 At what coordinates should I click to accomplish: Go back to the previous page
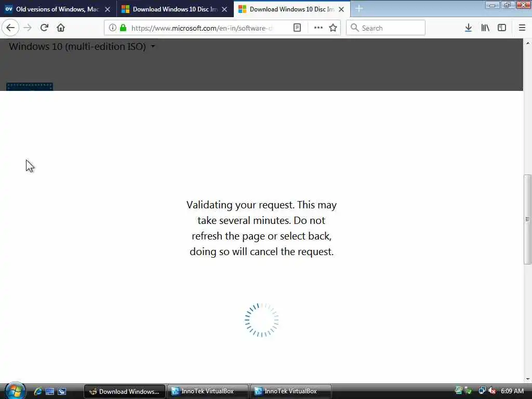[x=10, y=28]
